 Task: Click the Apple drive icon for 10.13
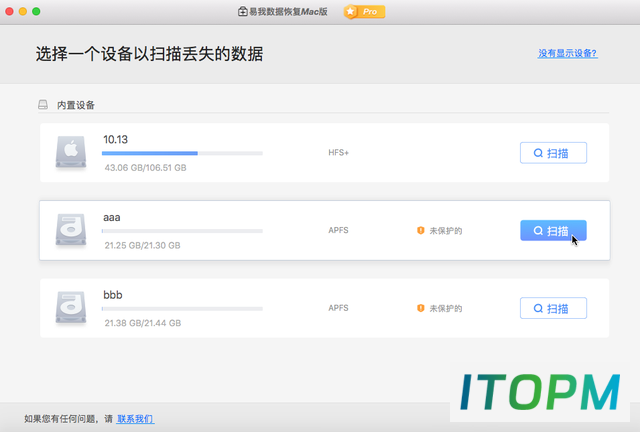[71, 152]
